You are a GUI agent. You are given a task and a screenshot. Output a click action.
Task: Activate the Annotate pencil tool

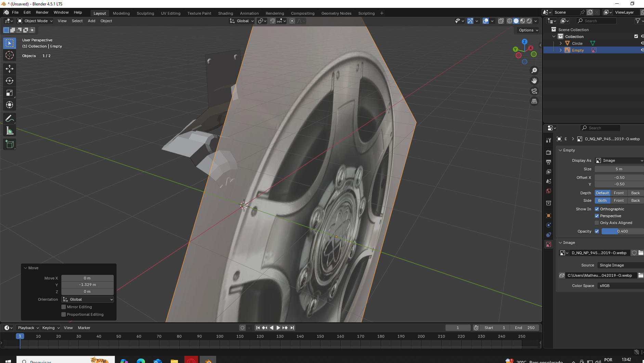pos(10,119)
